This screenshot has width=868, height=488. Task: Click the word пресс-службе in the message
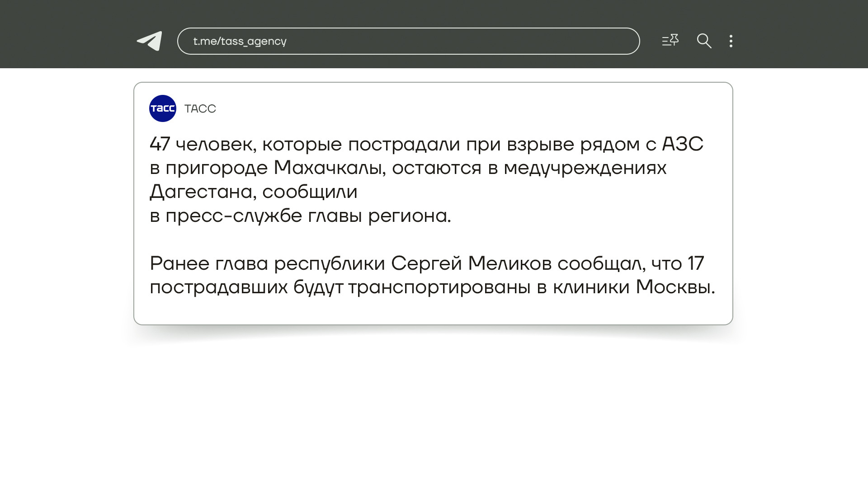pyautogui.click(x=233, y=216)
